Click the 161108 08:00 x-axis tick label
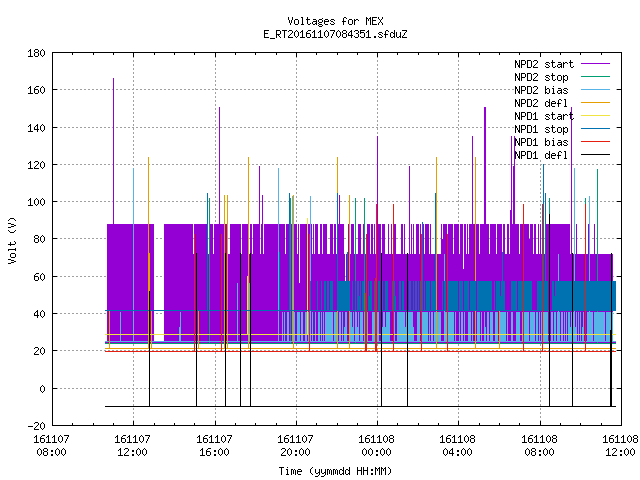The height and width of the screenshot is (480, 640). tap(539, 445)
